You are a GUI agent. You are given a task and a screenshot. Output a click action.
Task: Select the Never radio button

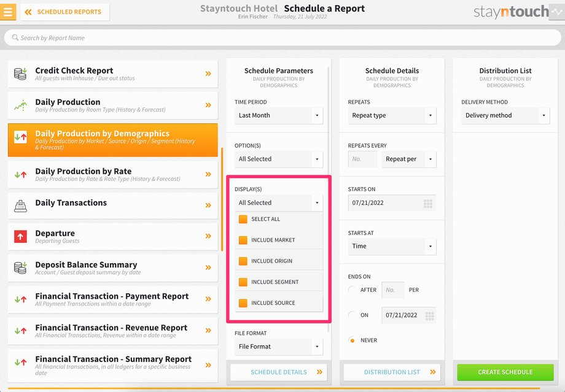tap(352, 340)
